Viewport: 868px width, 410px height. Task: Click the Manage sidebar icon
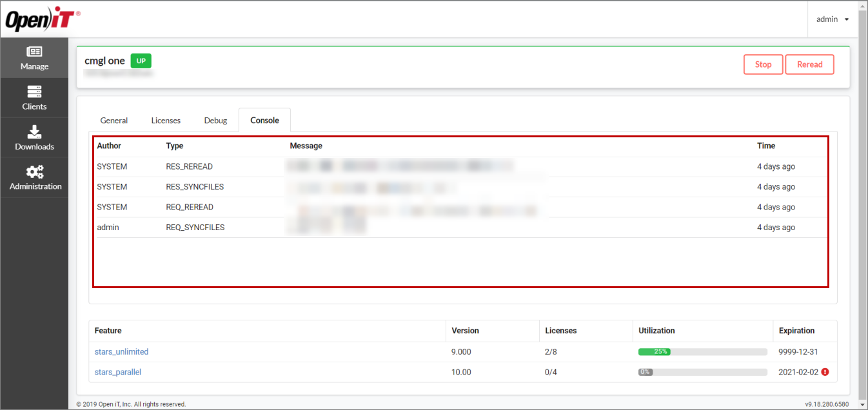click(34, 52)
